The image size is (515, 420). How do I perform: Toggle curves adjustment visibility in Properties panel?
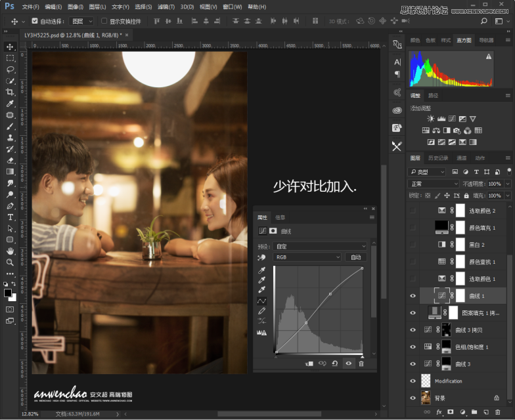348,364
